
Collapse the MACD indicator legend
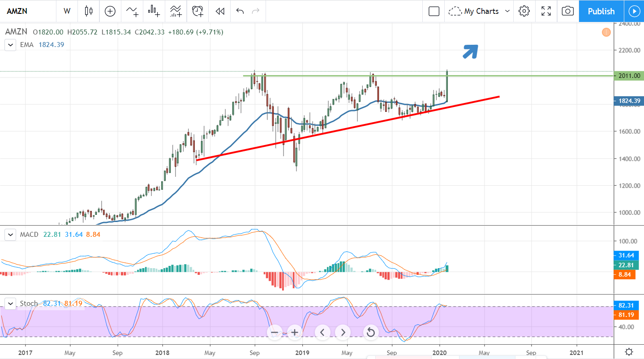pos(9,234)
